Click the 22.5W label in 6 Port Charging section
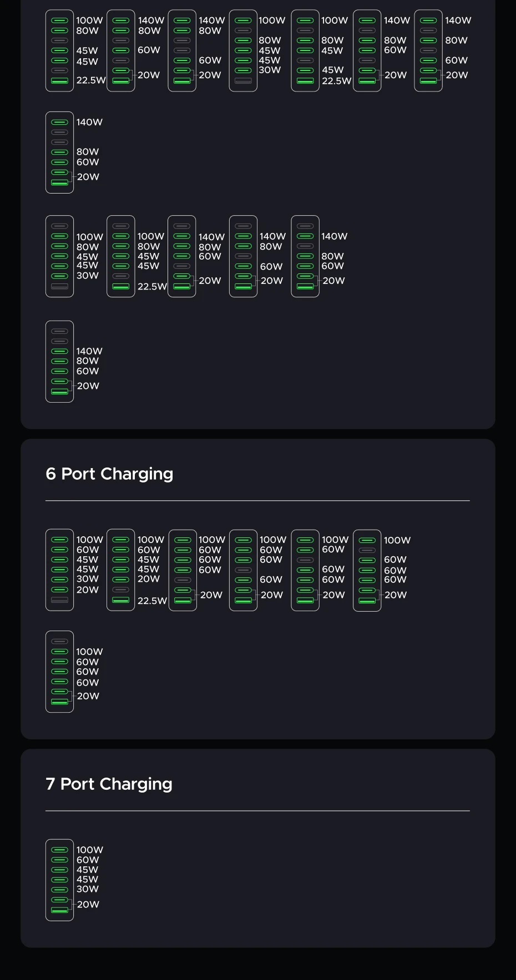 [152, 601]
